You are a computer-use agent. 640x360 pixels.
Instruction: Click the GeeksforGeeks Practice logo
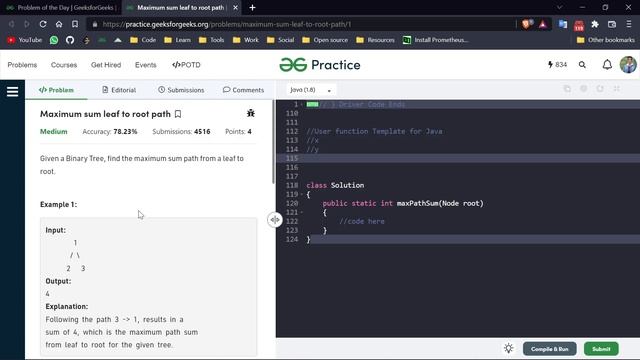320,65
